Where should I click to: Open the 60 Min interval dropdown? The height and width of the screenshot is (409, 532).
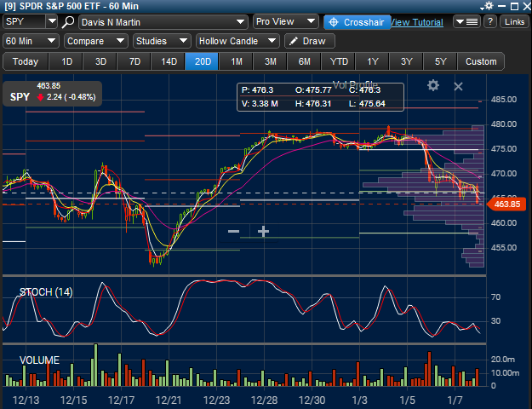pyautogui.click(x=31, y=41)
